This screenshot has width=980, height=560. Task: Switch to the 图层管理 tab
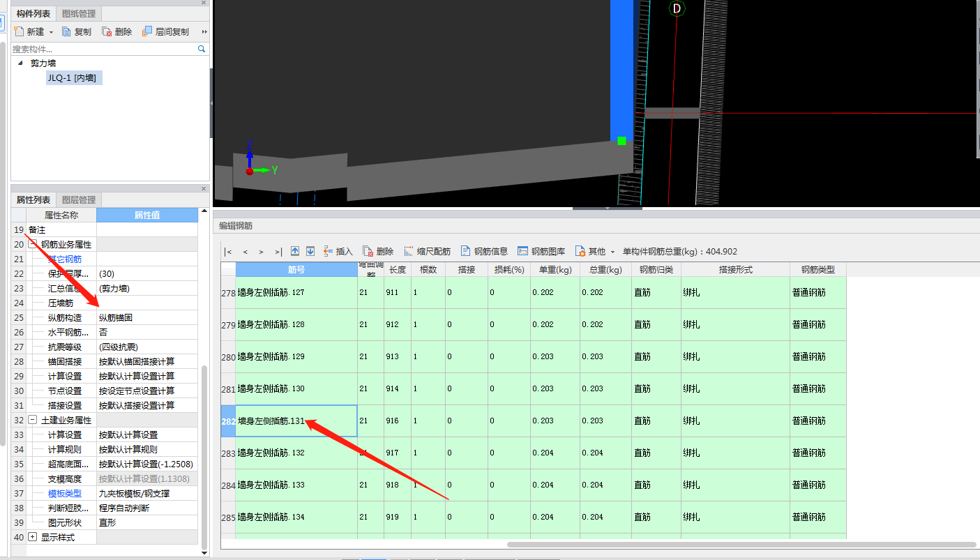click(x=79, y=199)
